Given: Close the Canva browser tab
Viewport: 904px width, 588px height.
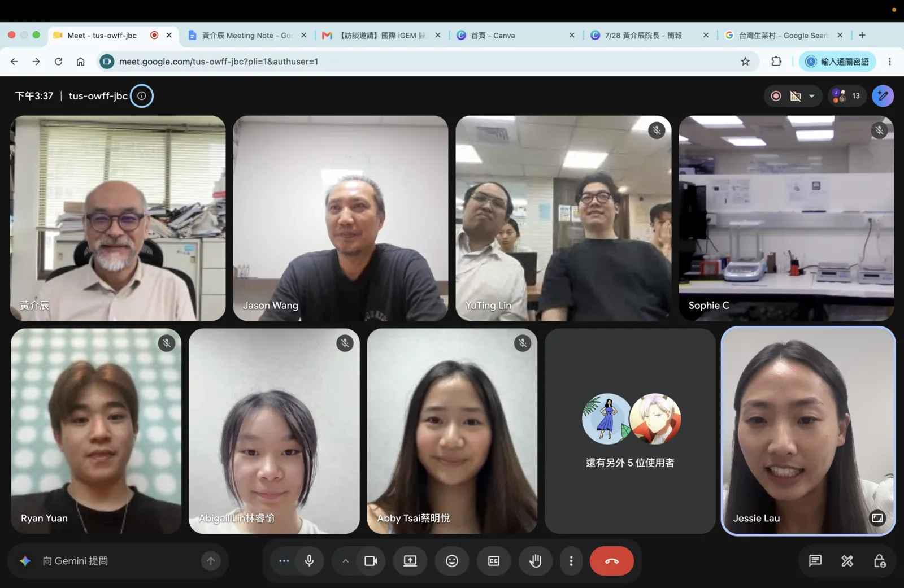Looking at the screenshot, I should 572,35.
